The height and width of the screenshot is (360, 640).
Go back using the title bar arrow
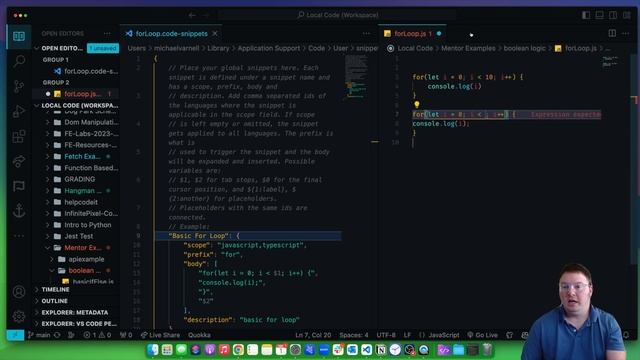click(192, 15)
